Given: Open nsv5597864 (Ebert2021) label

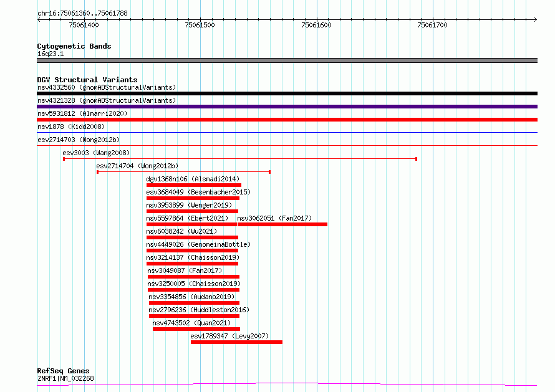Looking at the screenshot, I should [x=187, y=218].
